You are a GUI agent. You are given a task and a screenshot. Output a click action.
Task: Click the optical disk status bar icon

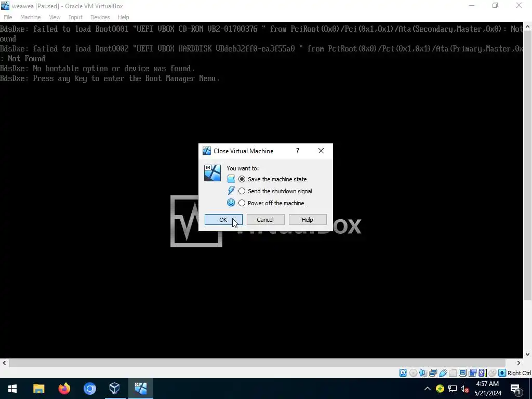pos(413,373)
